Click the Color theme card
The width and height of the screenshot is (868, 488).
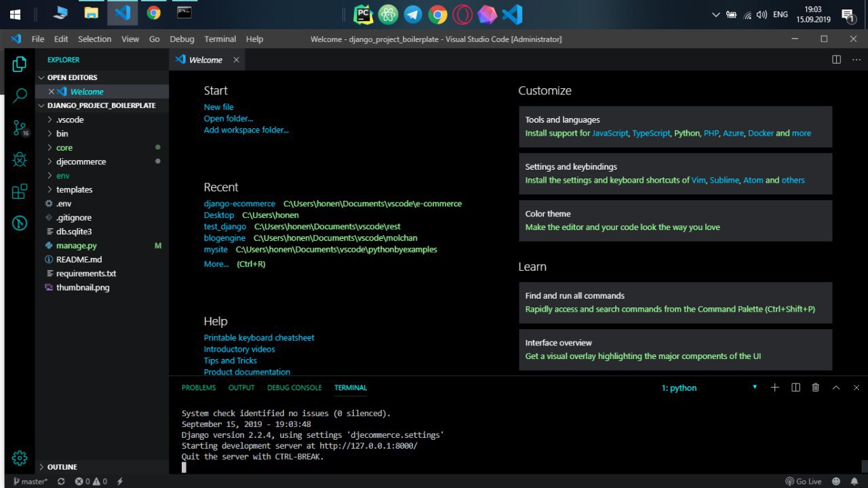(675, 221)
